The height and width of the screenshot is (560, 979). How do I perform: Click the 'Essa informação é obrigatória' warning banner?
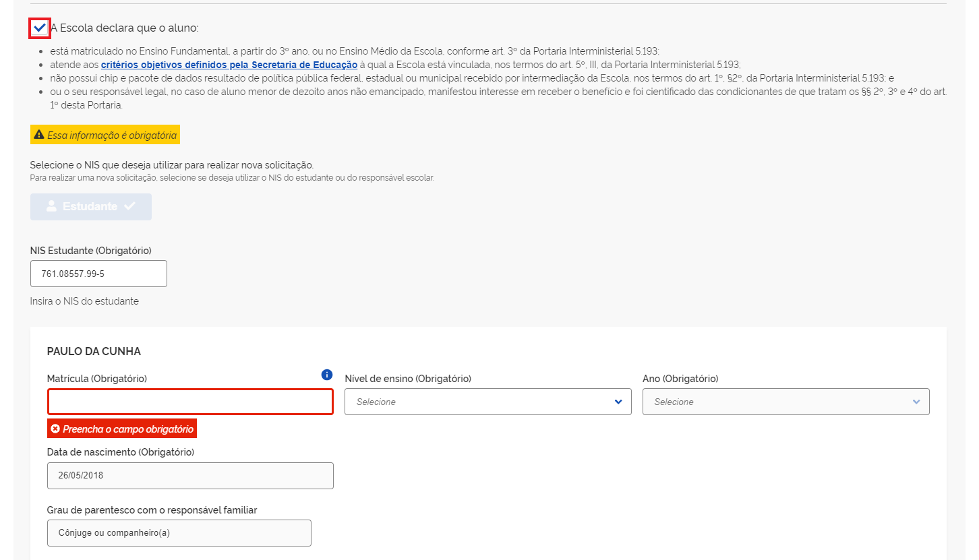point(112,135)
